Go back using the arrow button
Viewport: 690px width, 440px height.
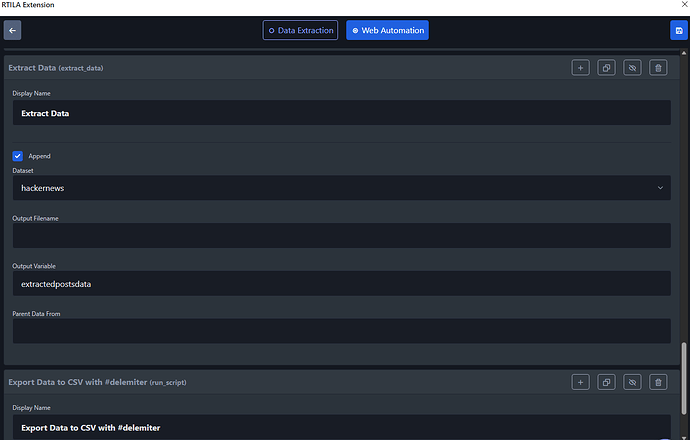pos(12,30)
